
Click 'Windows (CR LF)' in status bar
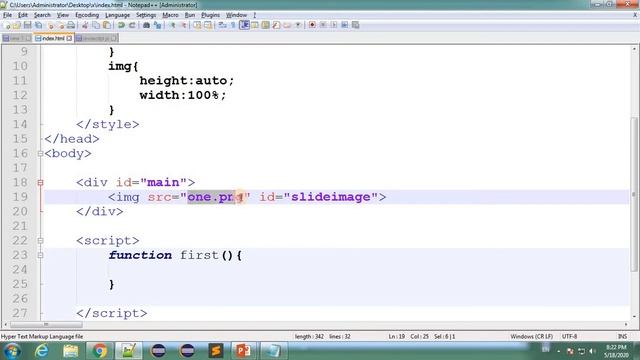click(531, 336)
